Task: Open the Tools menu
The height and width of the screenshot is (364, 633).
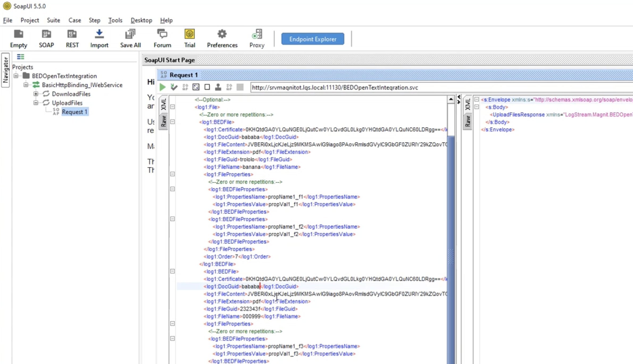Action: pyautogui.click(x=115, y=20)
